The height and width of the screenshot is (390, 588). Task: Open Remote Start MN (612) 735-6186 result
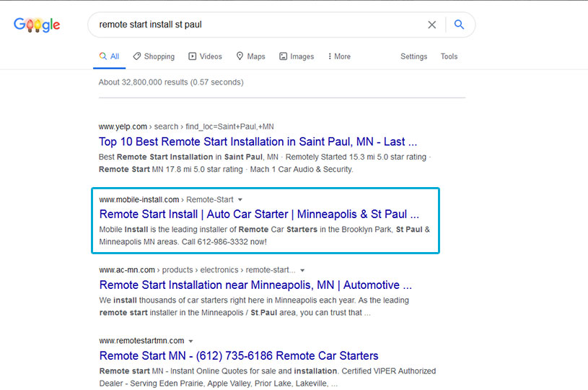239,355
